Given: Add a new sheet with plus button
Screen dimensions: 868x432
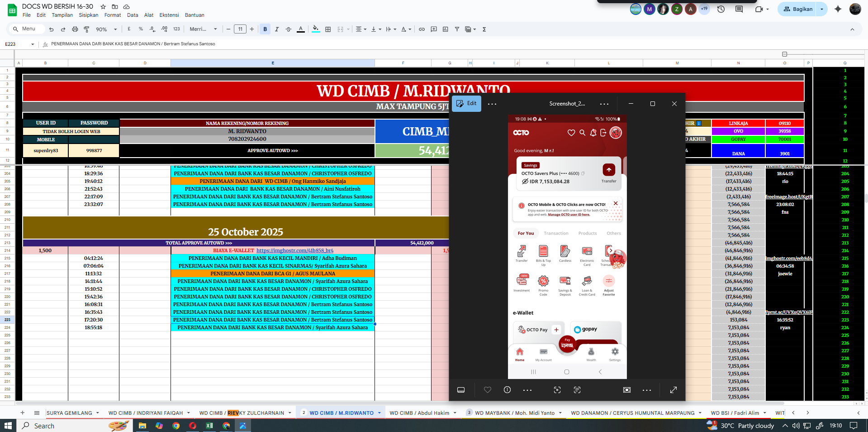Looking at the screenshot, I should pos(23,413).
